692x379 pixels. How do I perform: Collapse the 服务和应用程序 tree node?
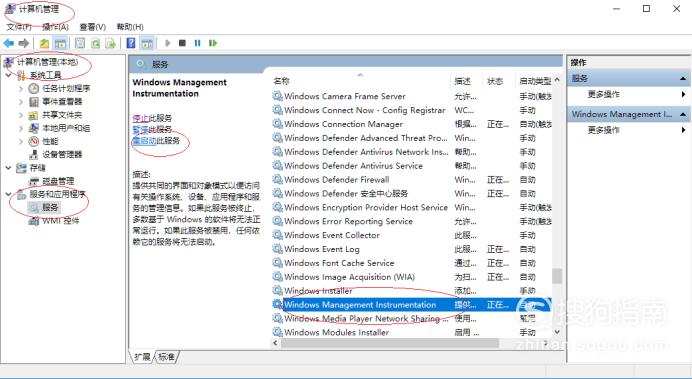point(8,194)
